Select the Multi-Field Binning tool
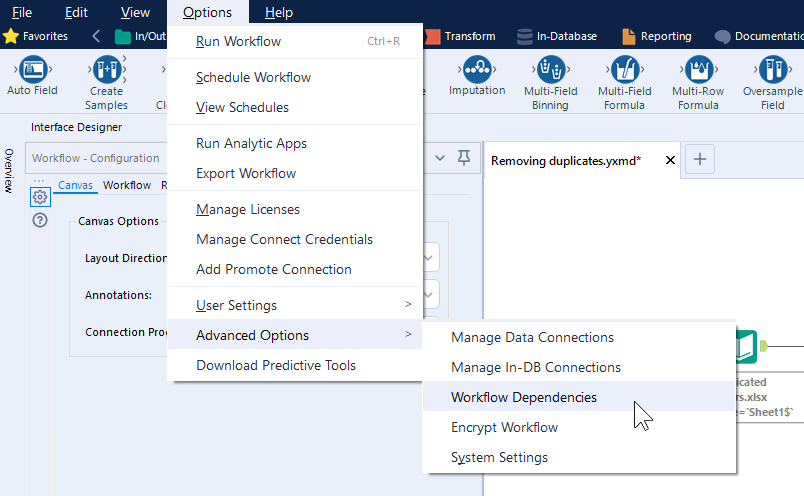Screen dimensions: 804x496 point(550,70)
